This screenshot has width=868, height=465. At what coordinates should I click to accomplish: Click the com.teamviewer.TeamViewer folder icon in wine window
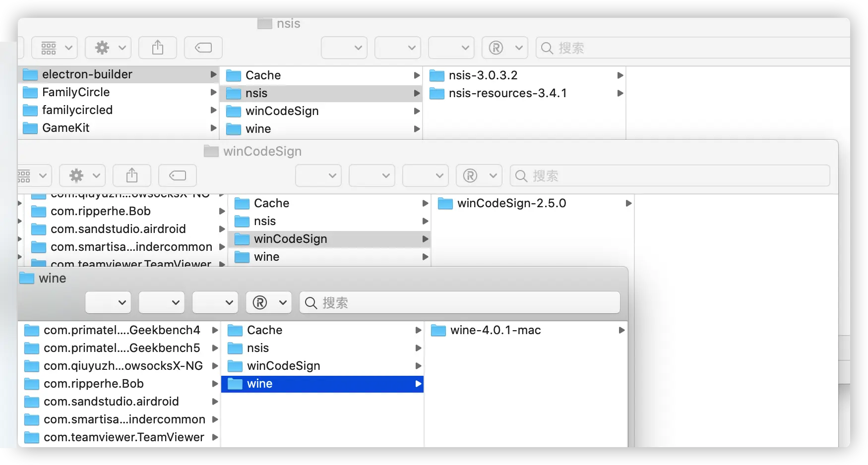(x=32, y=437)
